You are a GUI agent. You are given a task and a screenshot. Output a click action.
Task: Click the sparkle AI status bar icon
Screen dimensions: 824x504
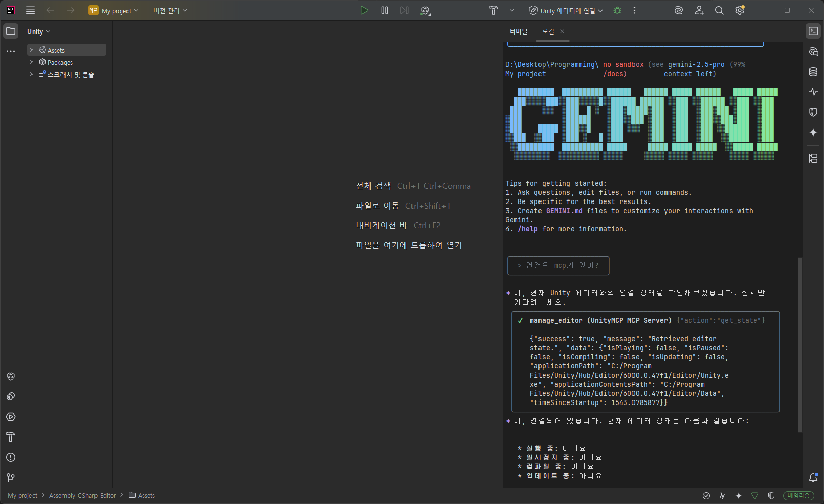click(739, 496)
